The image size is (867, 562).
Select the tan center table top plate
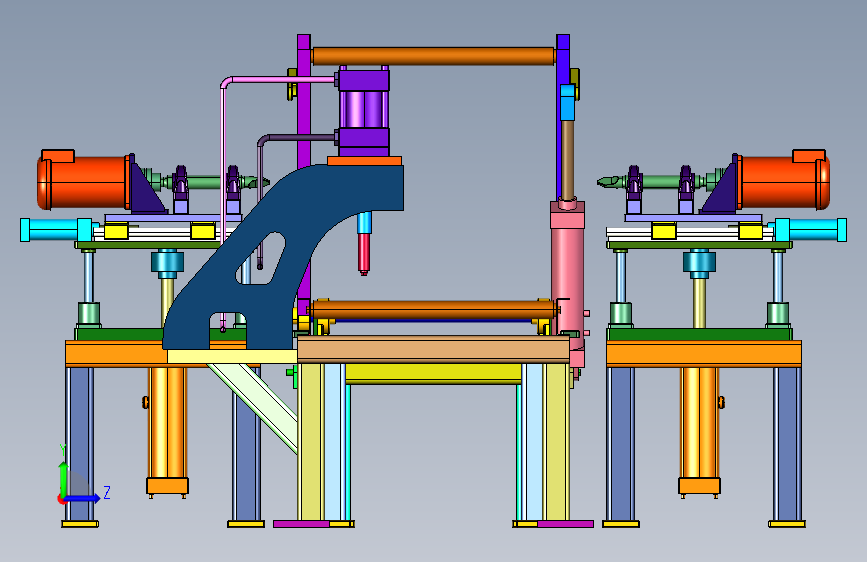click(x=433, y=349)
